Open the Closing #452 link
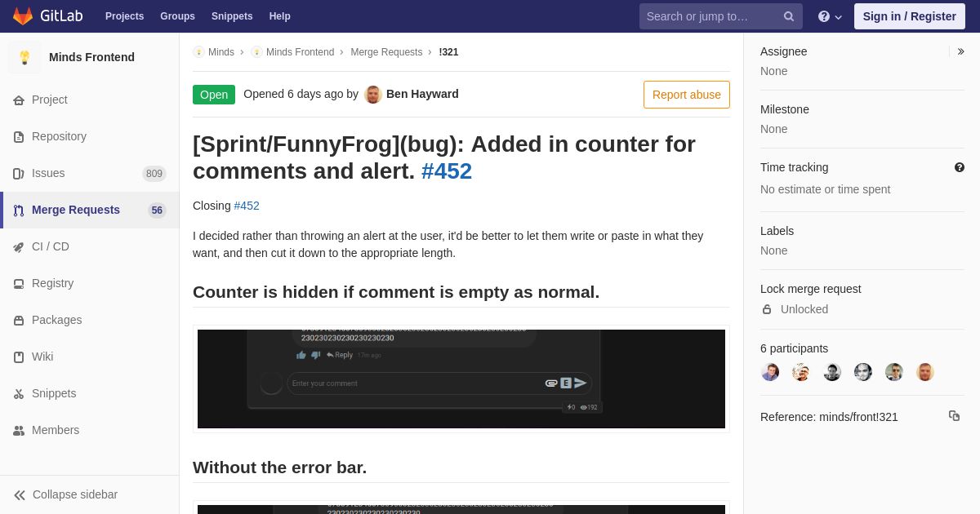The image size is (980, 514). 247,206
